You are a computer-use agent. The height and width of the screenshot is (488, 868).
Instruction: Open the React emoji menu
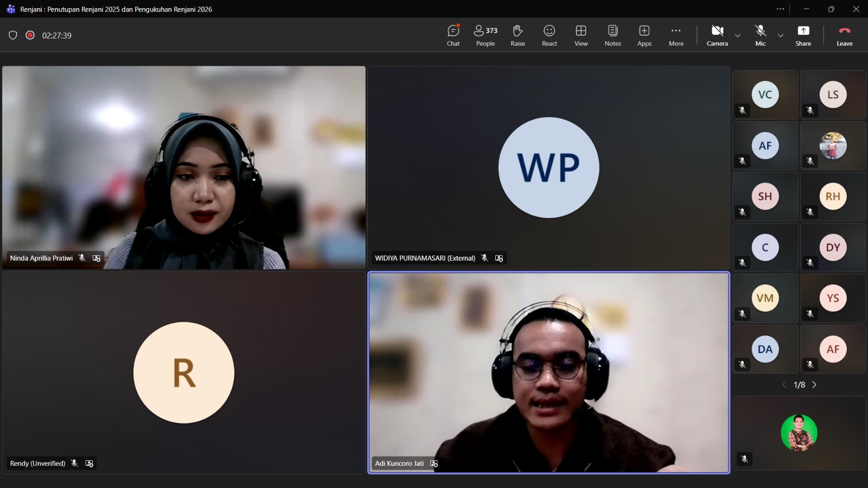[x=549, y=35]
